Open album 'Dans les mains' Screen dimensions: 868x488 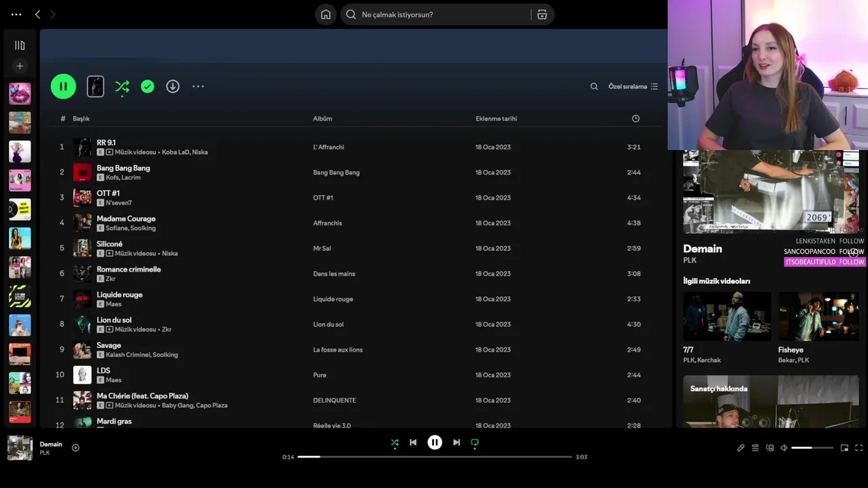click(x=334, y=274)
